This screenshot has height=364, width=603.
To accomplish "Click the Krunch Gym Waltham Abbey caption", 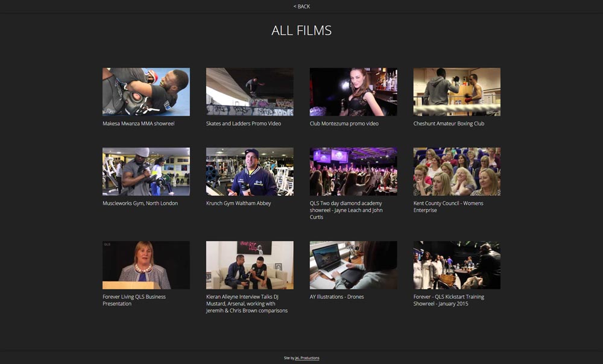I will (237, 203).
